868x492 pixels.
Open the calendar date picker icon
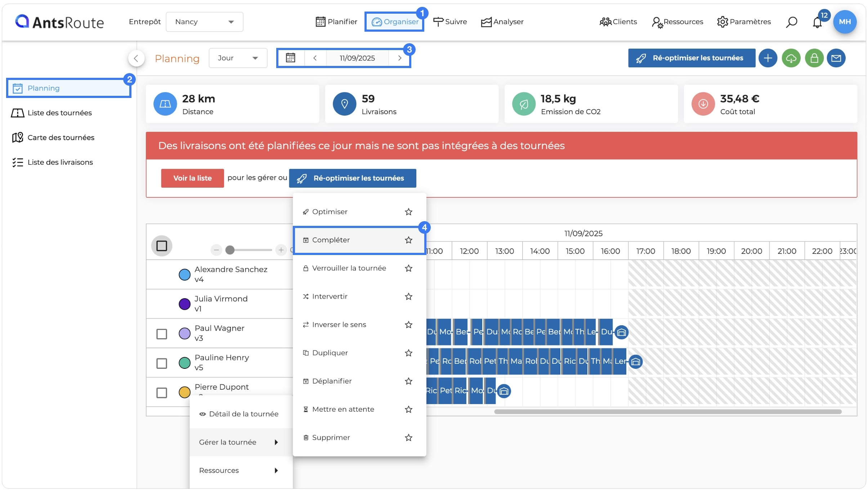pos(291,58)
